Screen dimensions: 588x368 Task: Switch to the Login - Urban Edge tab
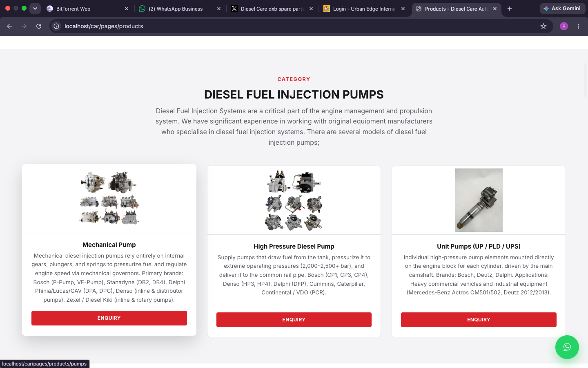pos(364,9)
